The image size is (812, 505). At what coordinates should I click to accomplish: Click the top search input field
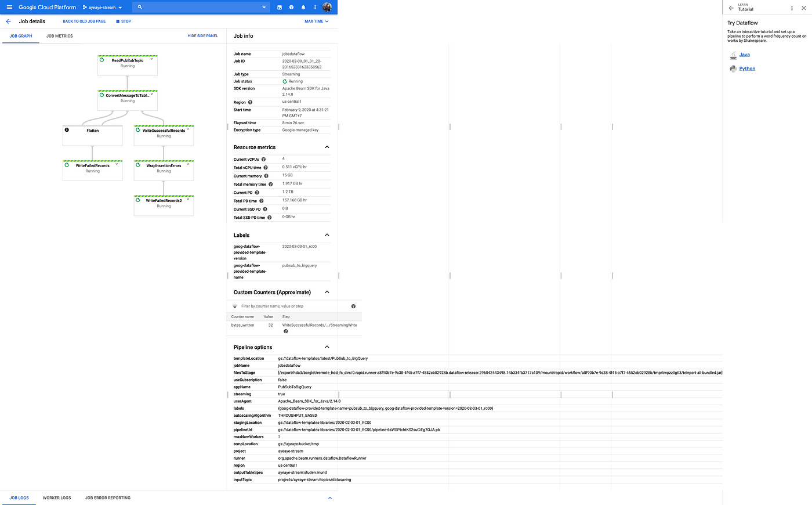197,7
